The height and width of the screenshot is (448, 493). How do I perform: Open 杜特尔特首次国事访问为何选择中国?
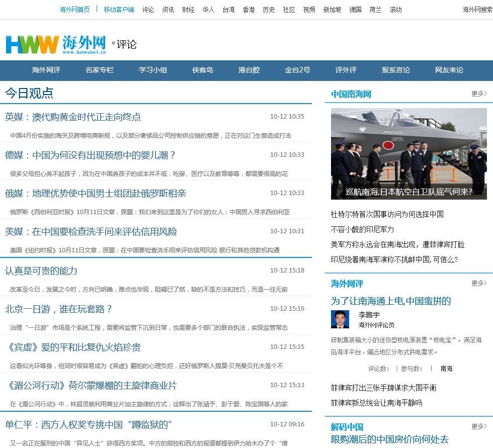[x=387, y=214]
